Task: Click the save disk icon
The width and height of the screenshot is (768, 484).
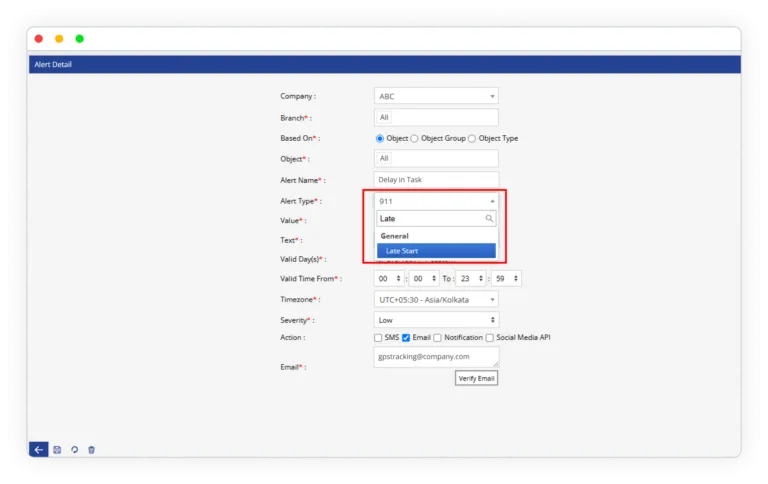Action: point(57,450)
